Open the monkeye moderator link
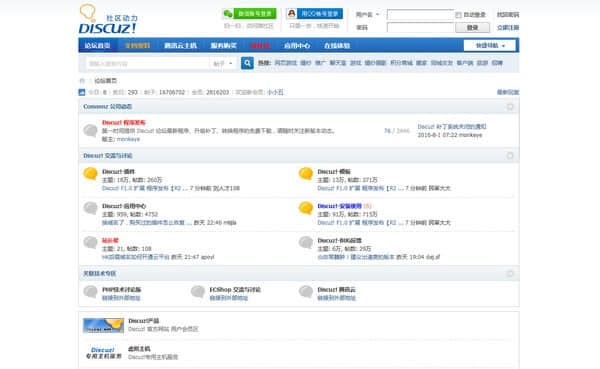This screenshot has height=369, width=600. point(128,139)
